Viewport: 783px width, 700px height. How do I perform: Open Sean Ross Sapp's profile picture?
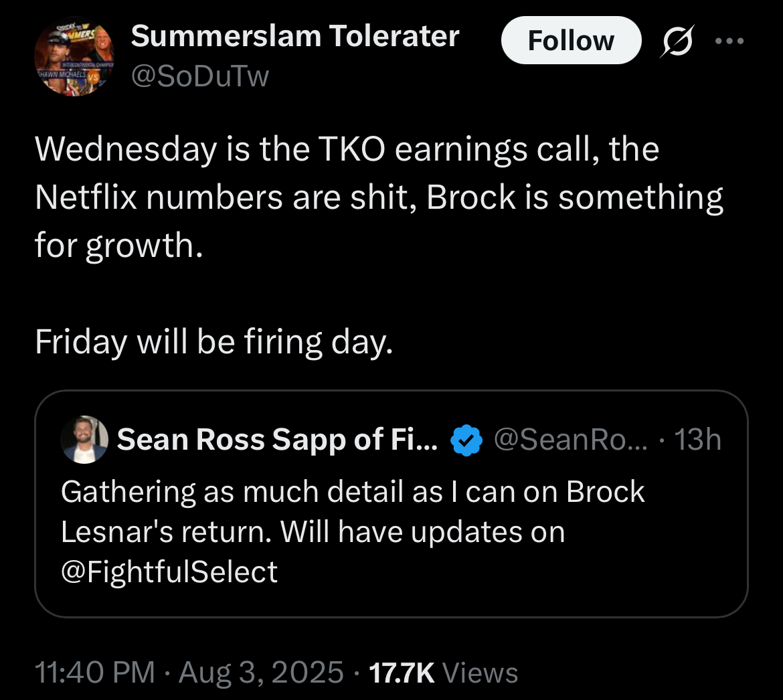tap(84, 440)
